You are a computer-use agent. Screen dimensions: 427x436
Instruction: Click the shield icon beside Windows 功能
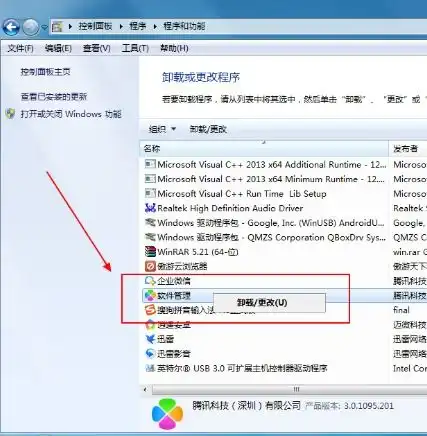[x=10, y=114]
